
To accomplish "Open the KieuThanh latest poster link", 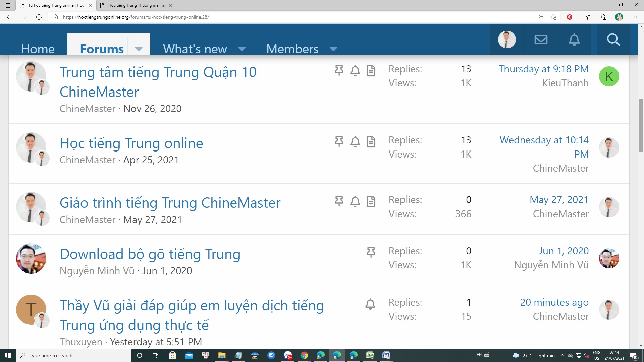I will [565, 83].
